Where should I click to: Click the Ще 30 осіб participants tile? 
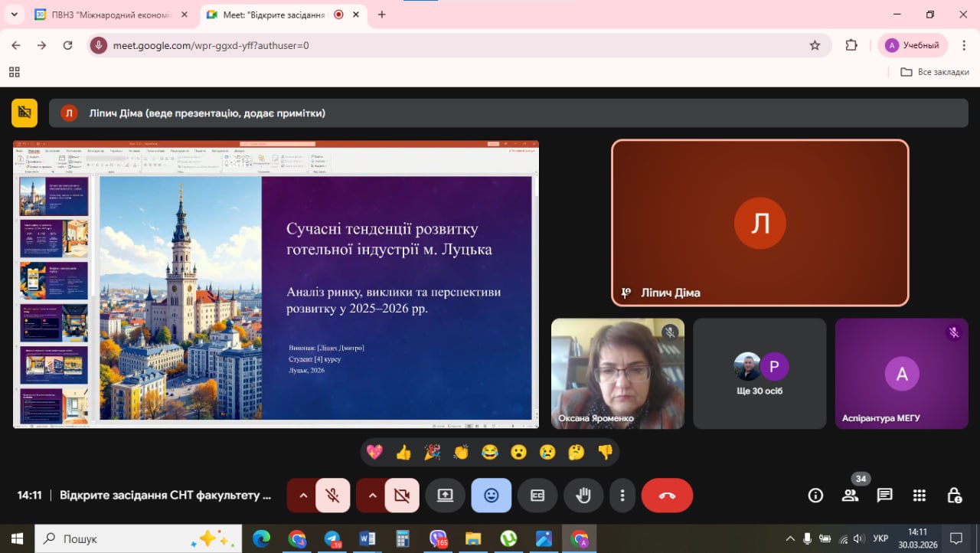pyautogui.click(x=759, y=374)
